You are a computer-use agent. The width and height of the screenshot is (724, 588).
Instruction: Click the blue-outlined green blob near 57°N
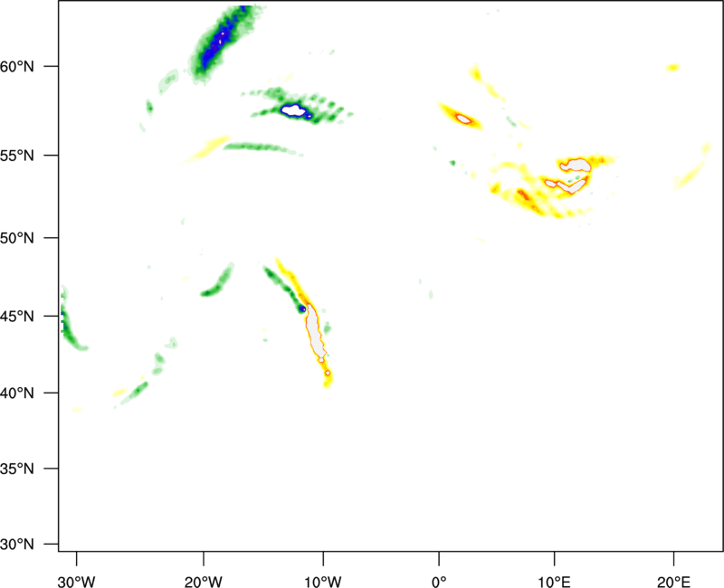click(294, 110)
